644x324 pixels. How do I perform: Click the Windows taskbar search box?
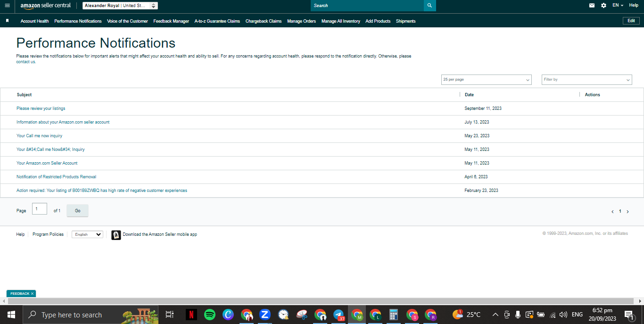pyautogui.click(x=91, y=315)
